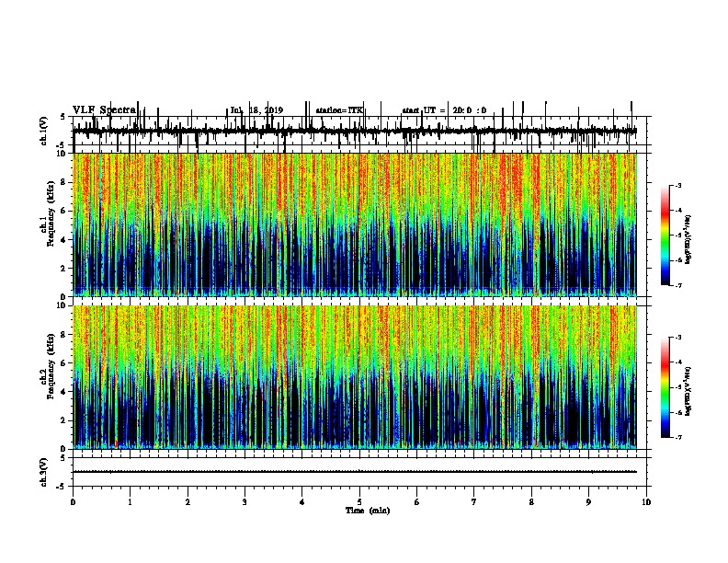Click the ch.1 spectrogram color bar
This screenshot has width=728, height=563.
tap(665, 236)
